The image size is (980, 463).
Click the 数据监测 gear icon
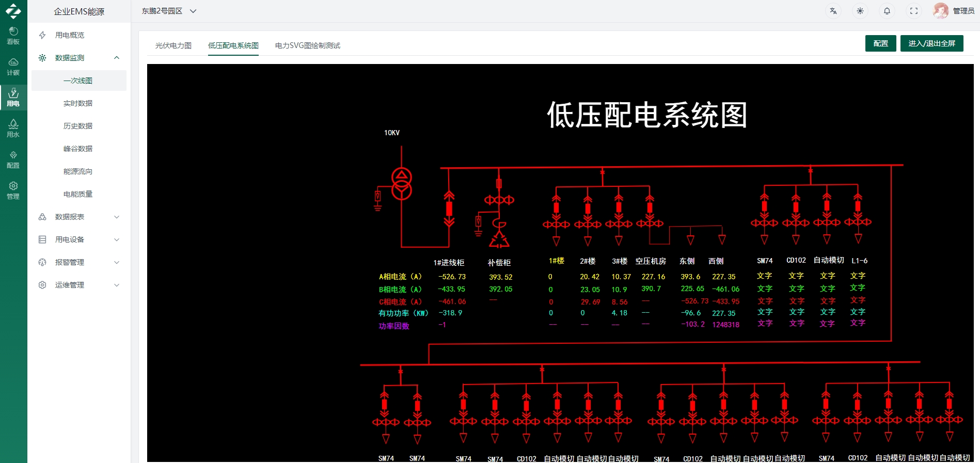[42, 58]
